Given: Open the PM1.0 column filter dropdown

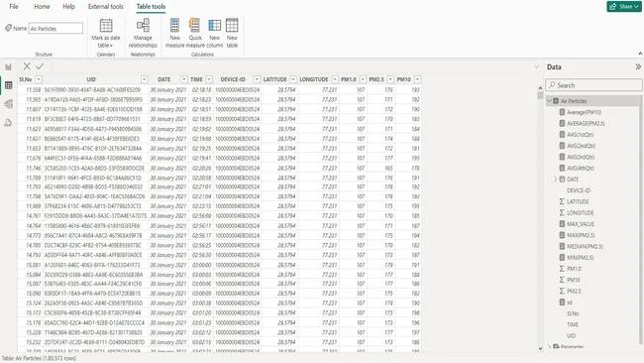Looking at the screenshot, I should pos(363,79).
